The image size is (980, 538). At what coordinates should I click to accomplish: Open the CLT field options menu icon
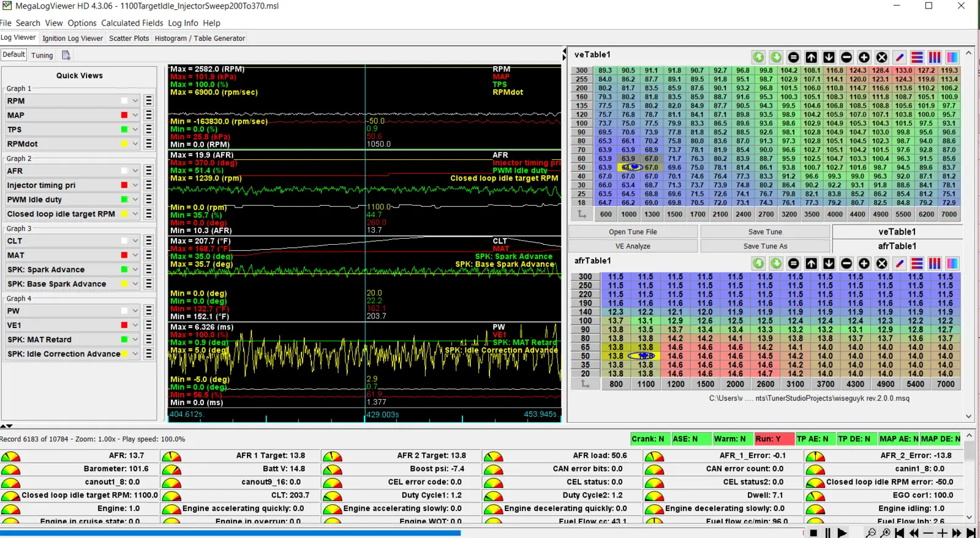(x=148, y=241)
